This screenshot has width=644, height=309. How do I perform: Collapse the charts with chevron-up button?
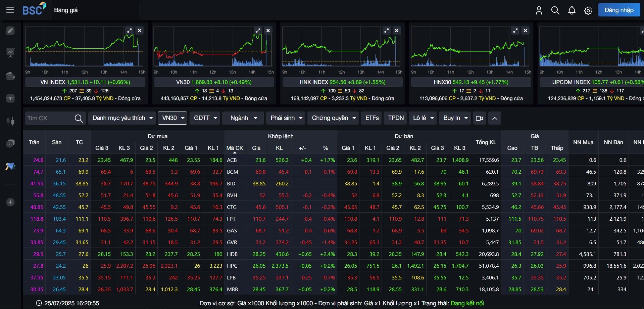[495, 118]
